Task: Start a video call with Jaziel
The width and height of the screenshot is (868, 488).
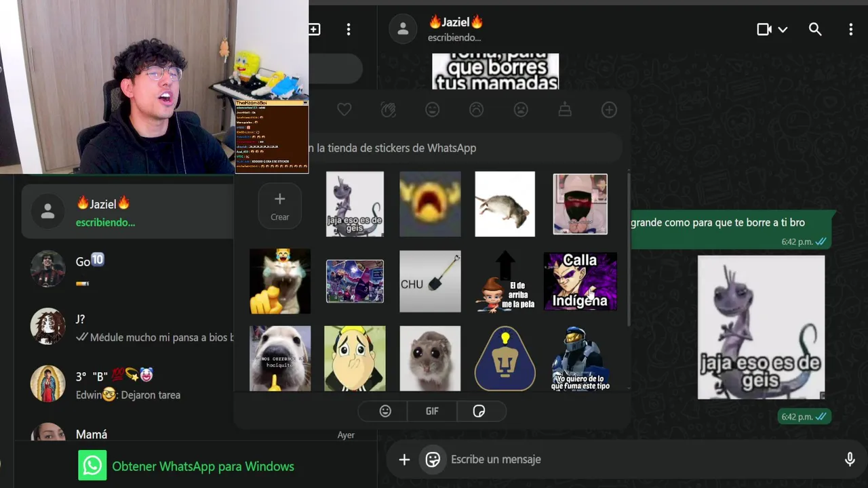Action: 764,29
